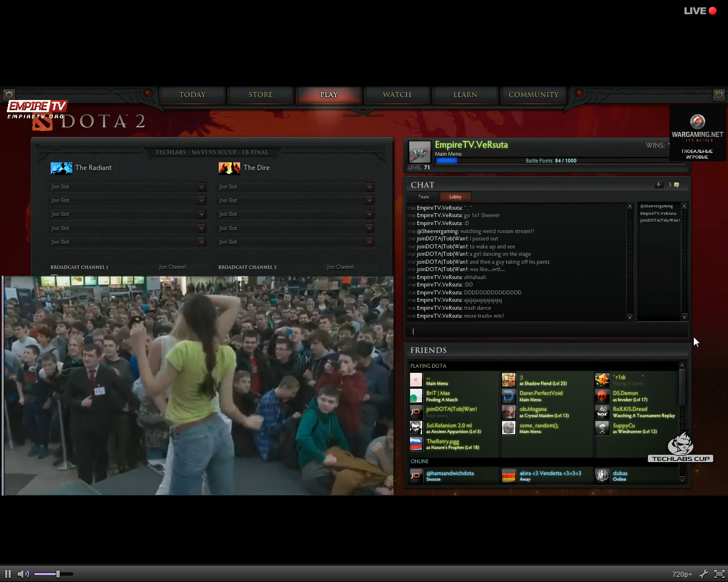Open friend dubas avatar

pos(602,476)
